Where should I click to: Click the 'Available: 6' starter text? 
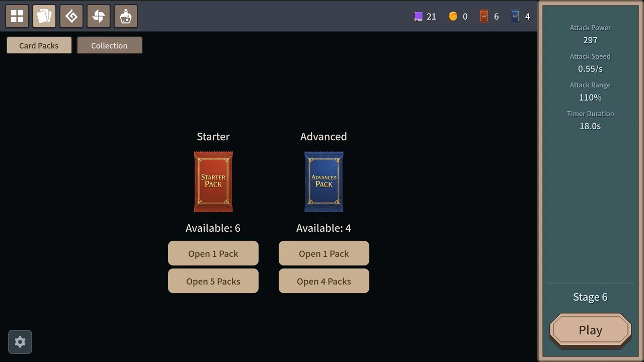[213, 228]
